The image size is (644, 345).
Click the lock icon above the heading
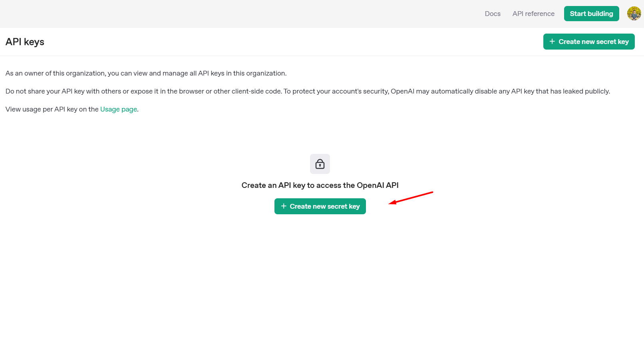tap(320, 164)
